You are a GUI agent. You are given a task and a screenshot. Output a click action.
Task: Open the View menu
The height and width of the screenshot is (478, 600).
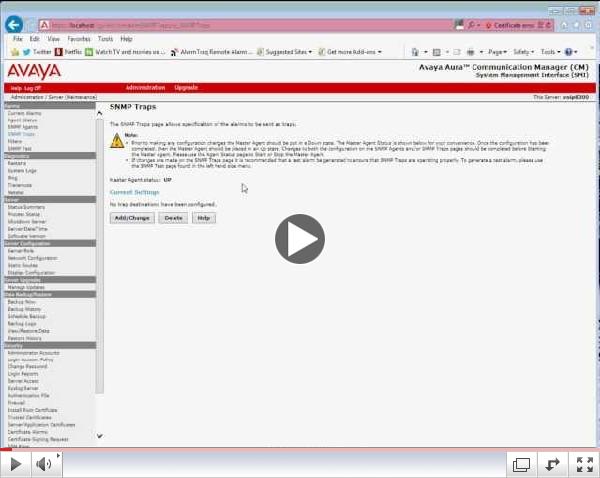[x=54, y=39]
